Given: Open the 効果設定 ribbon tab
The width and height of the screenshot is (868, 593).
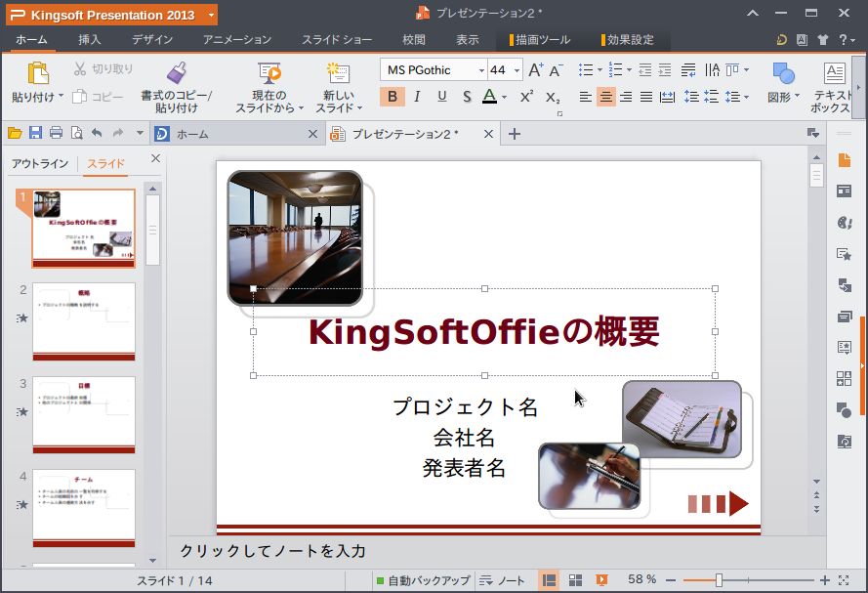Looking at the screenshot, I should 630,40.
